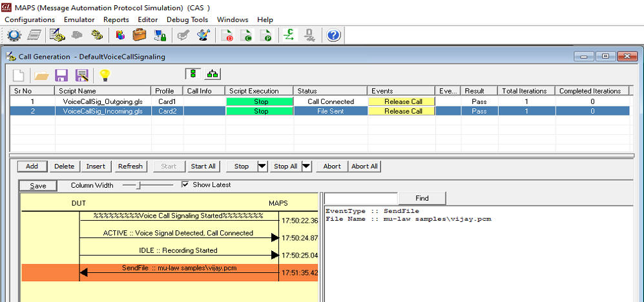Click Release Call event in row 2
Viewport: 644px width, 302px height.
pyautogui.click(x=401, y=111)
